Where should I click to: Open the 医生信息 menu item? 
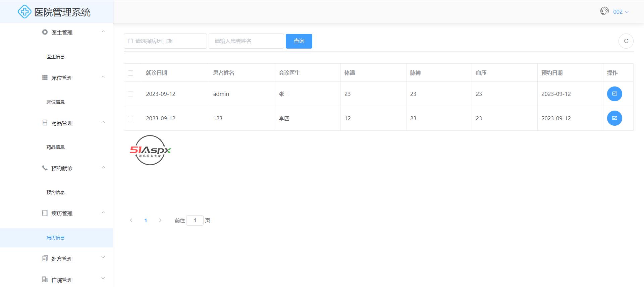56,57
